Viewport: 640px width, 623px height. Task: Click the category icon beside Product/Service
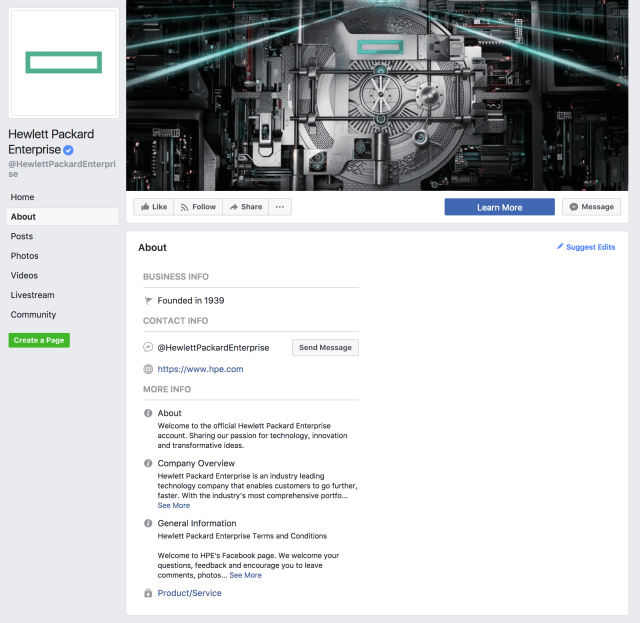point(148,593)
